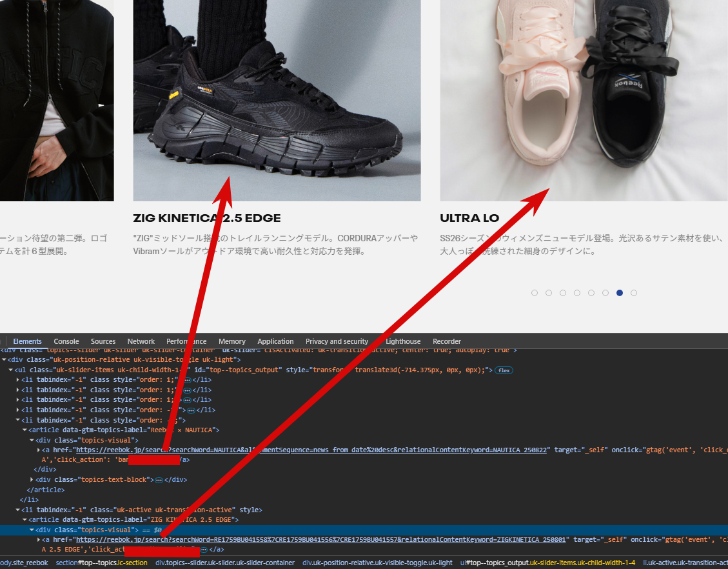Select the third carousel pagination dot
728x569 pixels.
563,293
